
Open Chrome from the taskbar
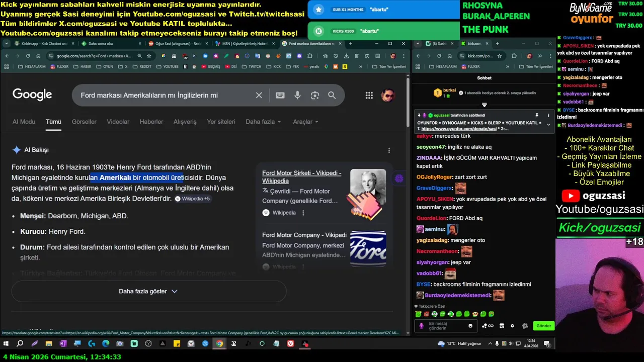(219, 344)
